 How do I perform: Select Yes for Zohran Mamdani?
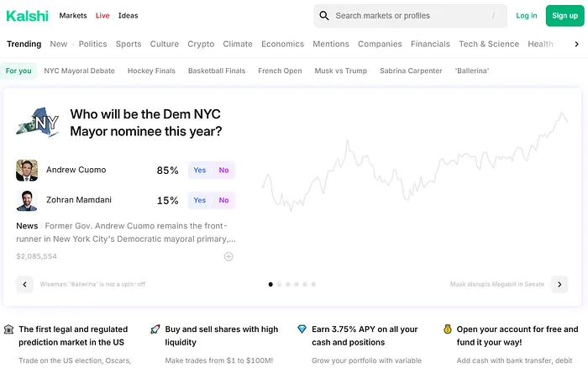point(200,200)
